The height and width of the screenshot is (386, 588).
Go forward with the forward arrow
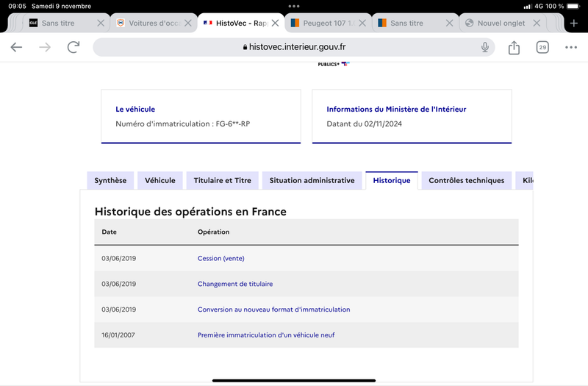[45, 47]
